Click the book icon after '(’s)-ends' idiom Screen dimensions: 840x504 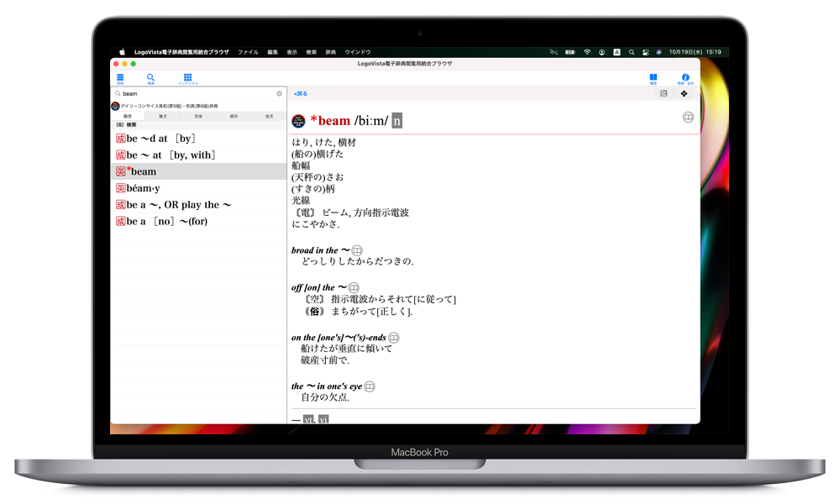tap(394, 338)
